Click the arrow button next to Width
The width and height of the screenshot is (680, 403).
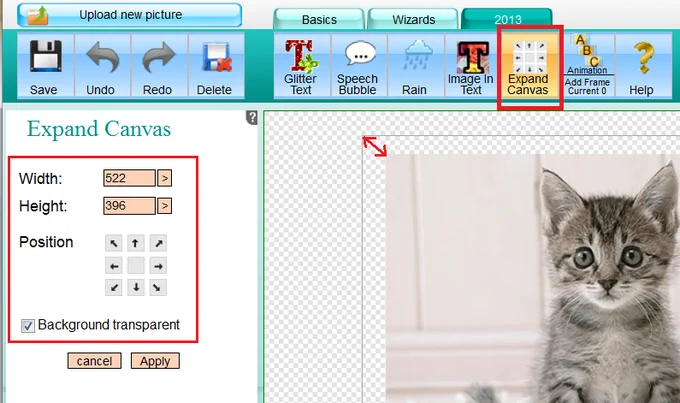[164, 178]
